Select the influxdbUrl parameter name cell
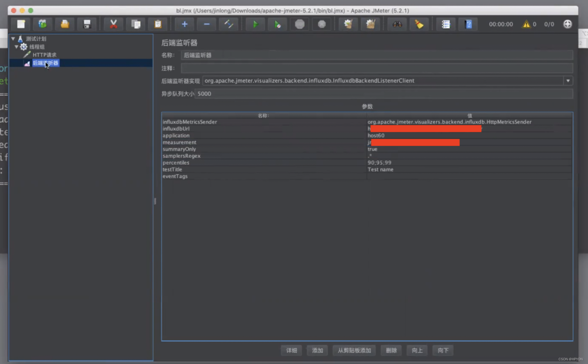The width and height of the screenshot is (588, 364). pyautogui.click(x=264, y=129)
